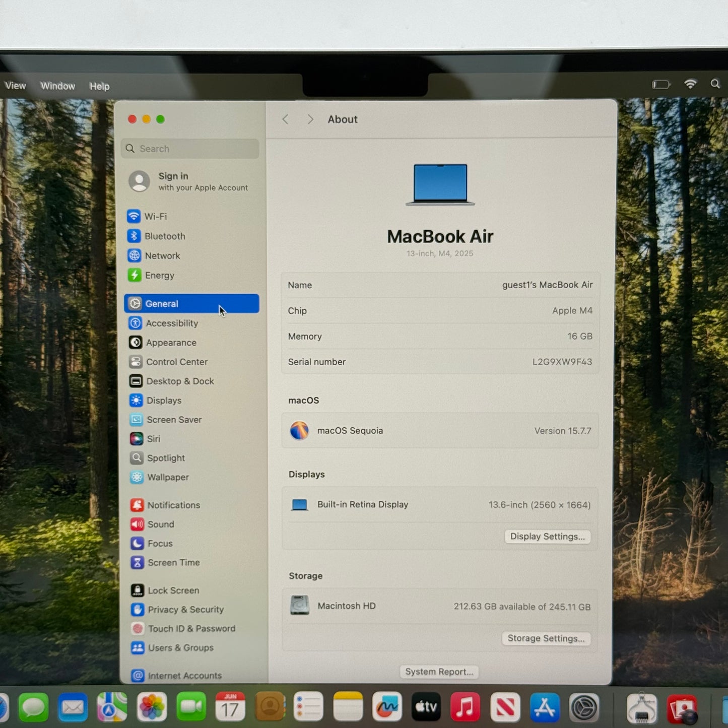Open Siri settings

(145, 439)
